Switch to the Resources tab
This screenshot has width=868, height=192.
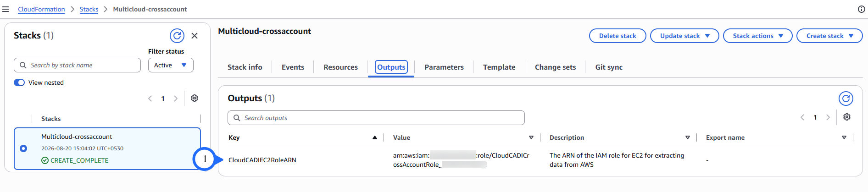[340, 67]
